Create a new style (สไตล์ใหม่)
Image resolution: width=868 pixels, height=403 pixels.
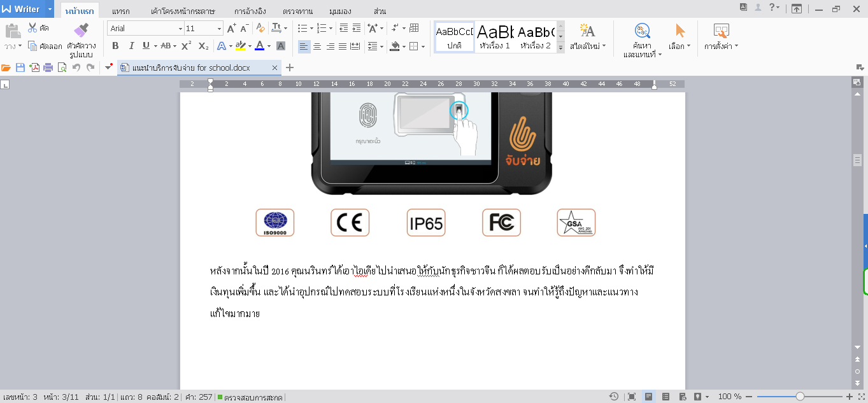tap(588, 37)
